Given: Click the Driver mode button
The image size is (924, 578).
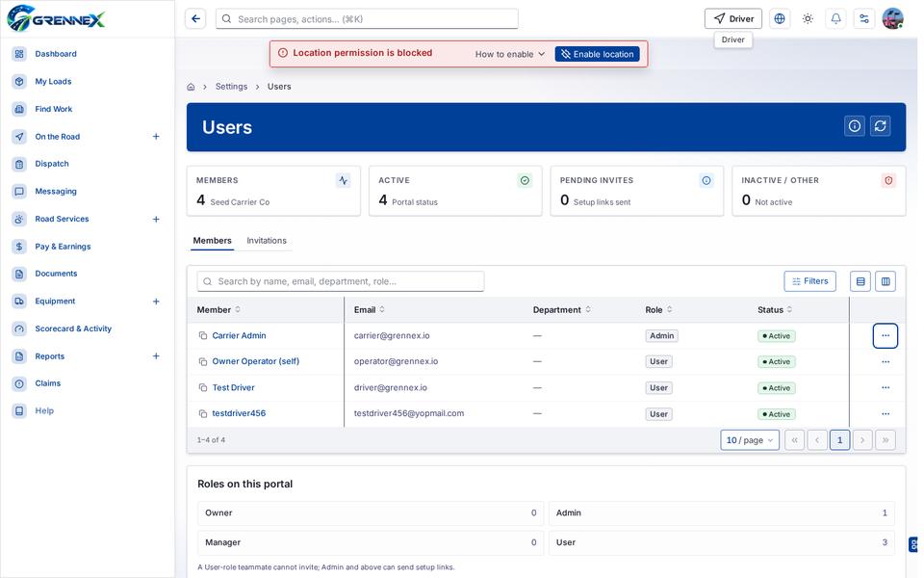Looking at the screenshot, I should click(733, 19).
